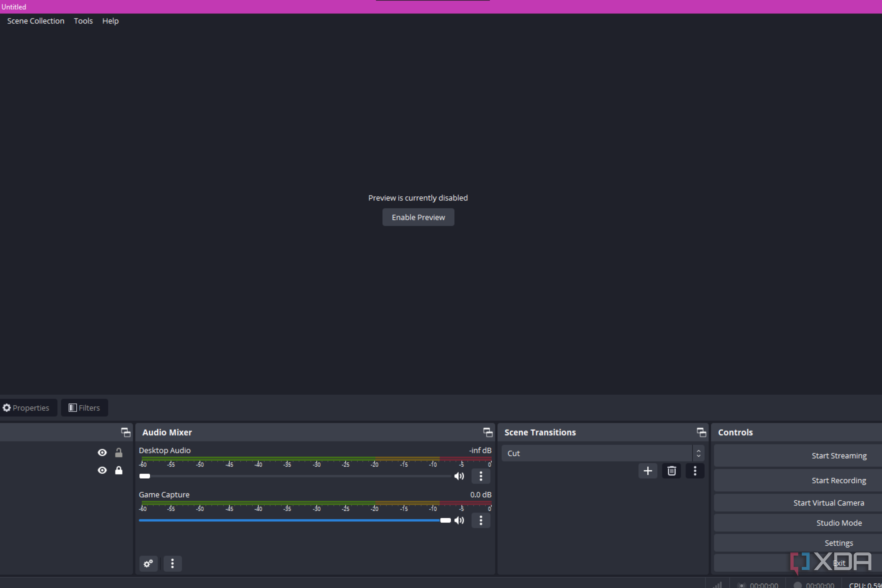Click the Add transition plus icon
This screenshot has width=882, height=588.
[648, 471]
